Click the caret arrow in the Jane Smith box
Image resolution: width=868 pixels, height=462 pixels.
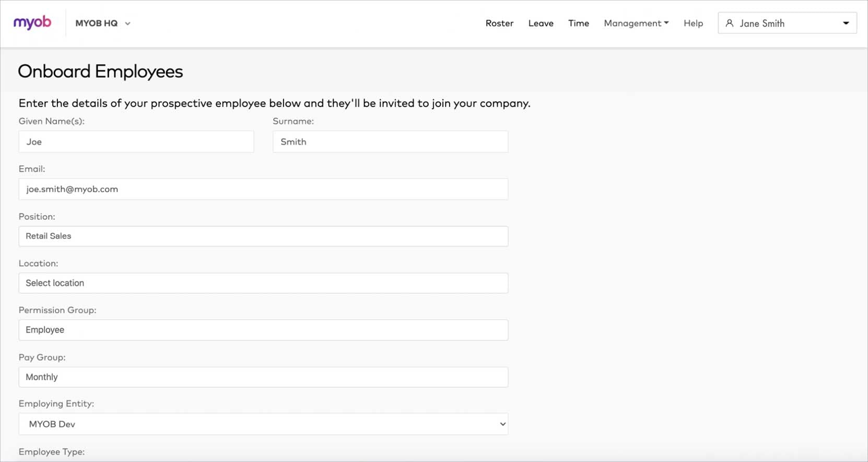pyautogui.click(x=846, y=23)
